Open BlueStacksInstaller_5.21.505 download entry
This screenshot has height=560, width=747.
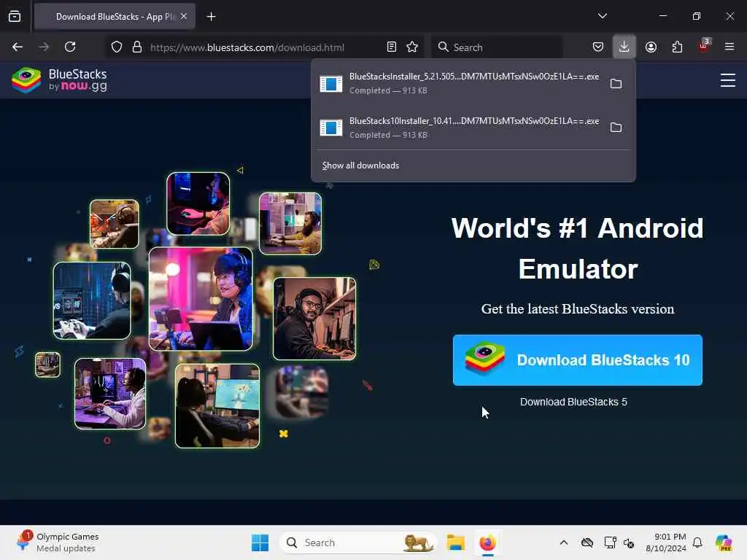pyautogui.click(x=460, y=83)
